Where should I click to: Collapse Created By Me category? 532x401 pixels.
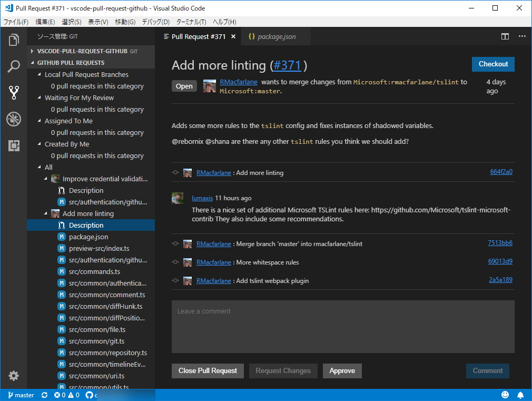(x=39, y=144)
